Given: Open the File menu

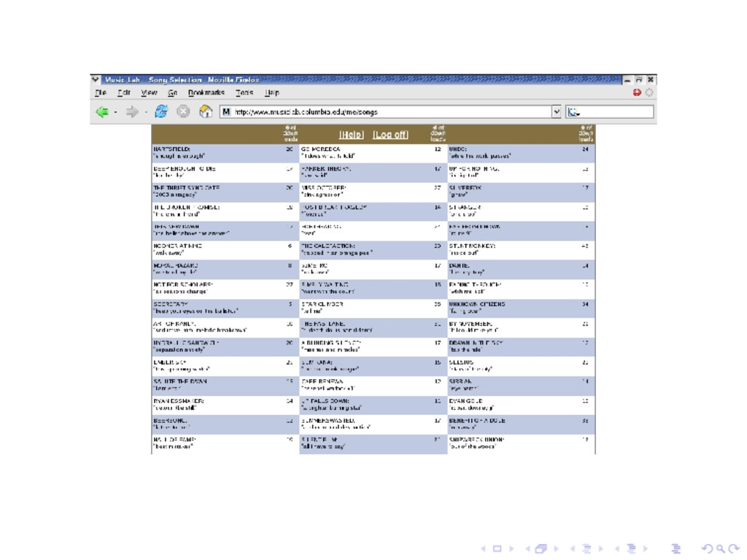Looking at the screenshot, I should tap(101, 93).
